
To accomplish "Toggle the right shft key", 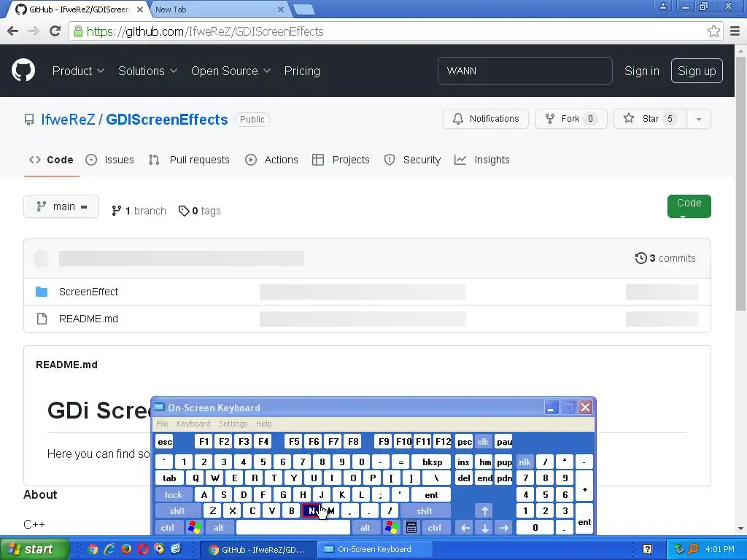I will [425, 511].
